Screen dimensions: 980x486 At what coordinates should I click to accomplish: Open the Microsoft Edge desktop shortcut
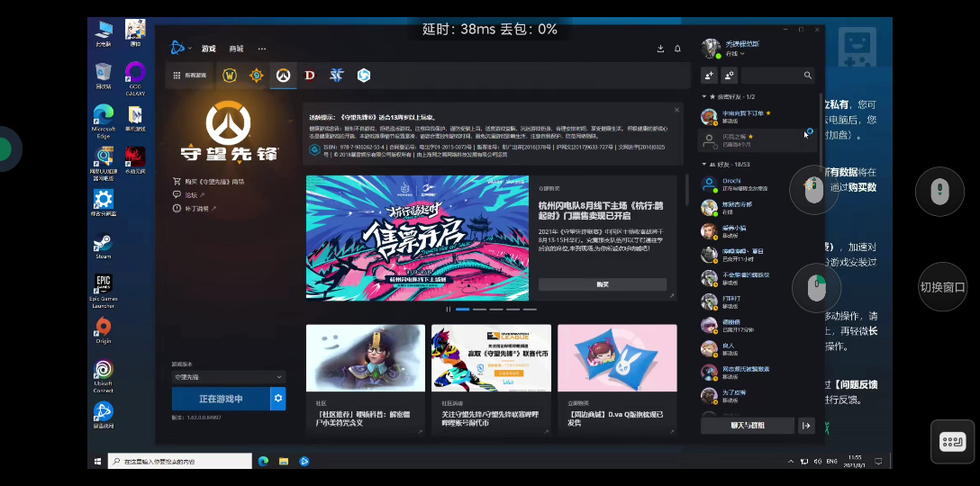(103, 121)
